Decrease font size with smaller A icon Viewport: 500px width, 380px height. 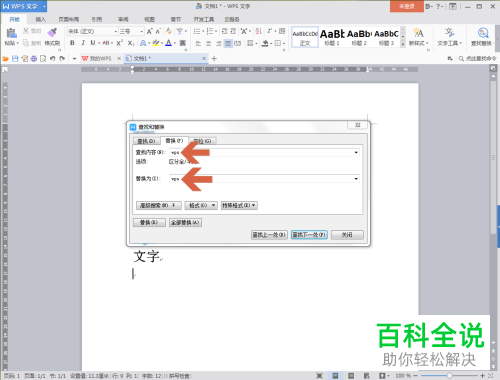coord(158,31)
